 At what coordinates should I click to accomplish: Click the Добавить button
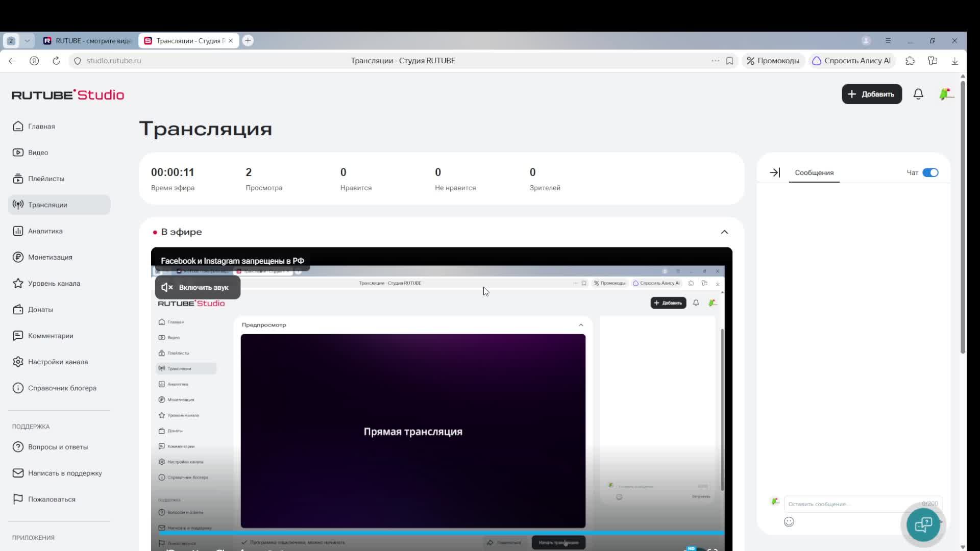point(872,94)
